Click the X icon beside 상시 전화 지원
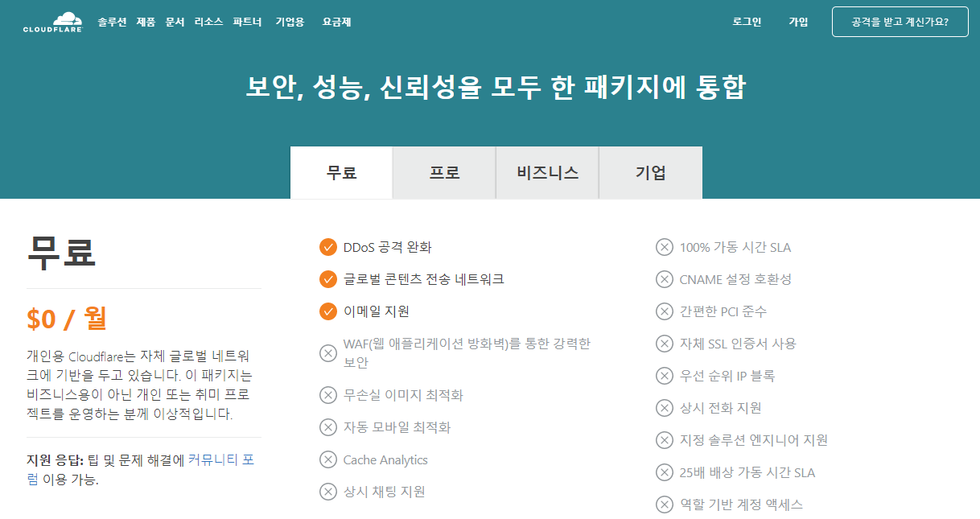The height and width of the screenshot is (519, 980). pos(665,408)
